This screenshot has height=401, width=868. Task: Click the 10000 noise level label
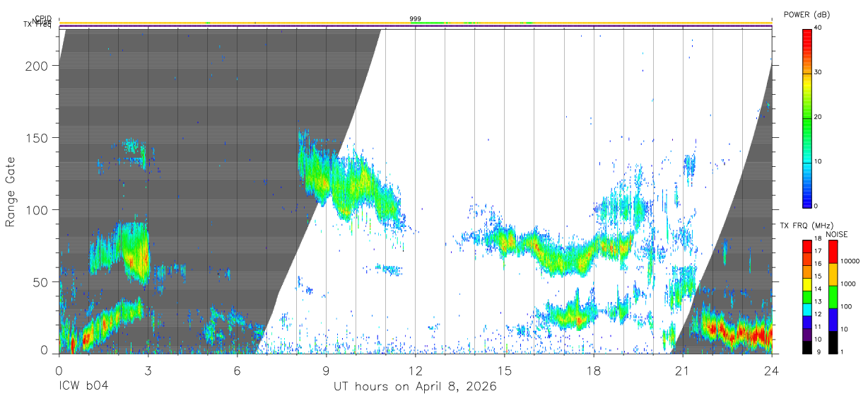[x=850, y=262]
